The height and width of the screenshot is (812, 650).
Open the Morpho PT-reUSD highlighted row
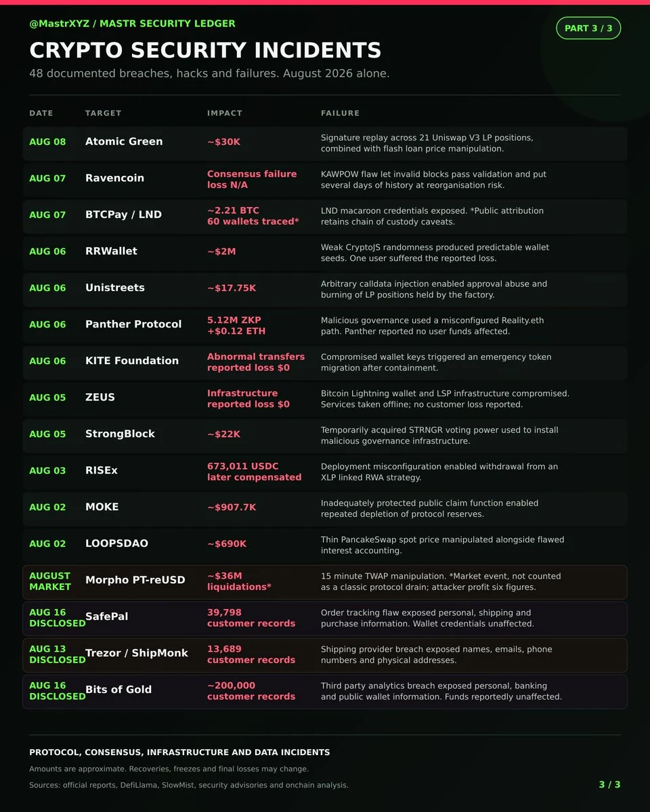point(325,582)
